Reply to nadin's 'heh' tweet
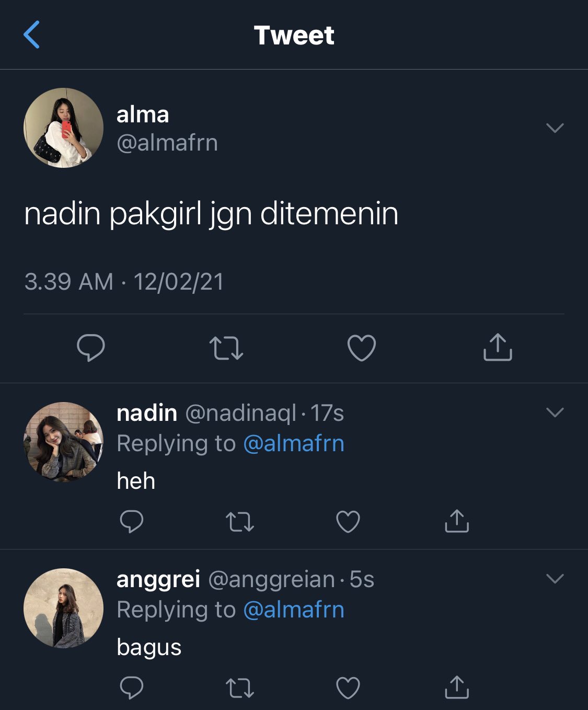The width and height of the screenshot is (588, 710). click(132, 521)
